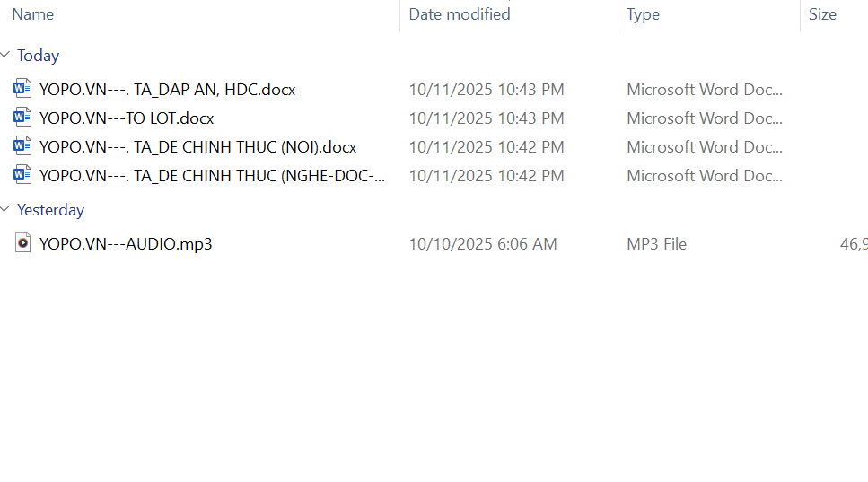Viewport: 868px width, 482px height.
Task: Sort files by the Size column header
Action: coord(822,14)
